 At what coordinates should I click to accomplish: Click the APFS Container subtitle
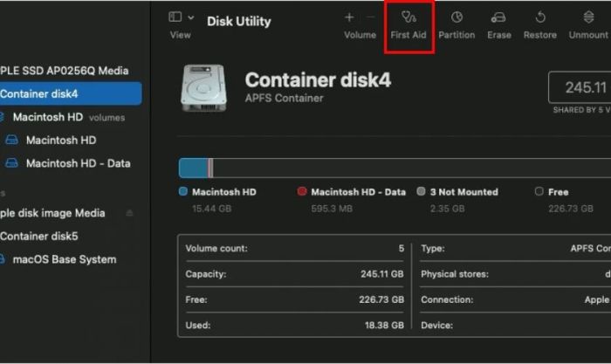pos(284,99)
